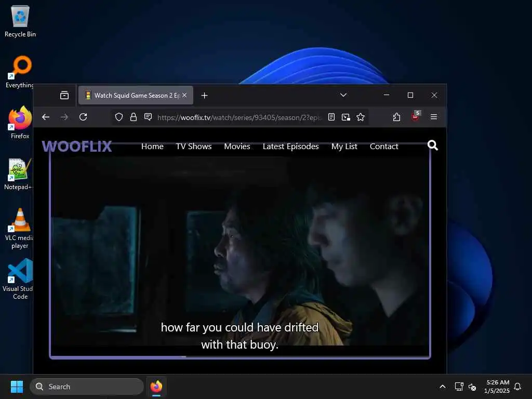
Task: Click Wooflix search magnifier icon
Action: click(433, 145)
